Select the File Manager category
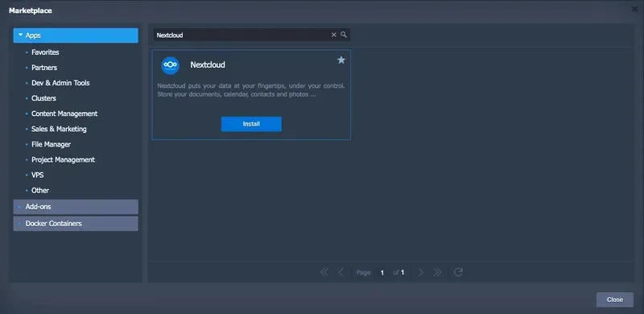This screenshot has height=314, width=644. click(51, 144)
